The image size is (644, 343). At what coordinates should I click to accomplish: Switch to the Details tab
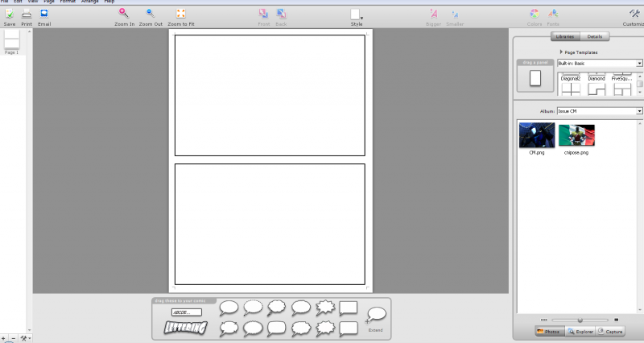(595, 36)
